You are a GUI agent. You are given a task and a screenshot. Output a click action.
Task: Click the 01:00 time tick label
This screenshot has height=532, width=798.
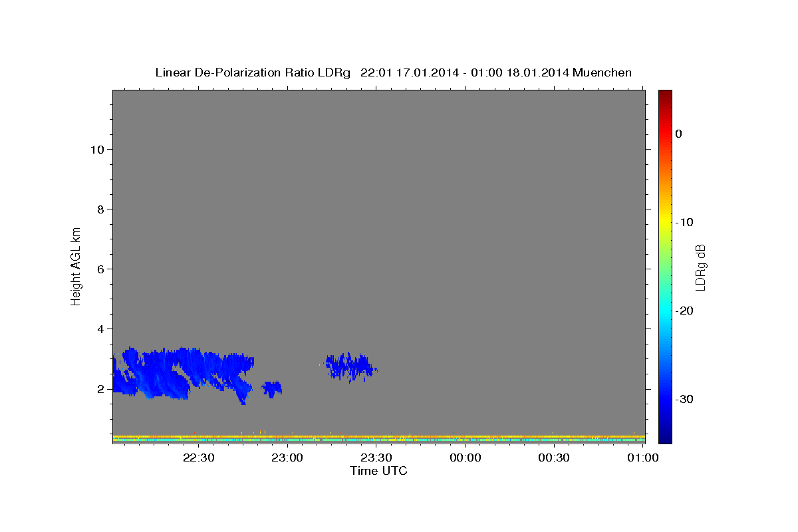[642, 458]
